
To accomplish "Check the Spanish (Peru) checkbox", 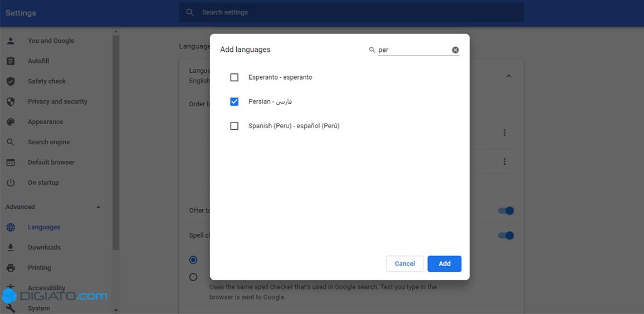I will coord(235,126).
